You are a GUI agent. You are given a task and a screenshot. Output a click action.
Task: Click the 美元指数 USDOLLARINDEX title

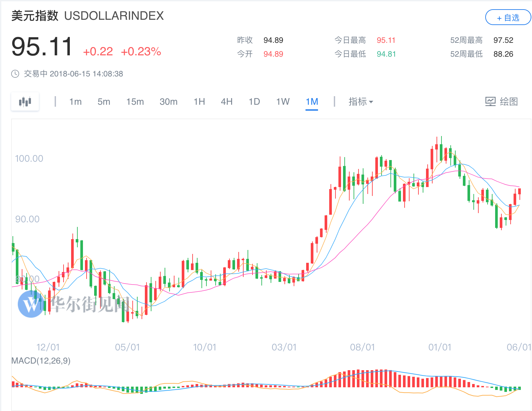88,16
